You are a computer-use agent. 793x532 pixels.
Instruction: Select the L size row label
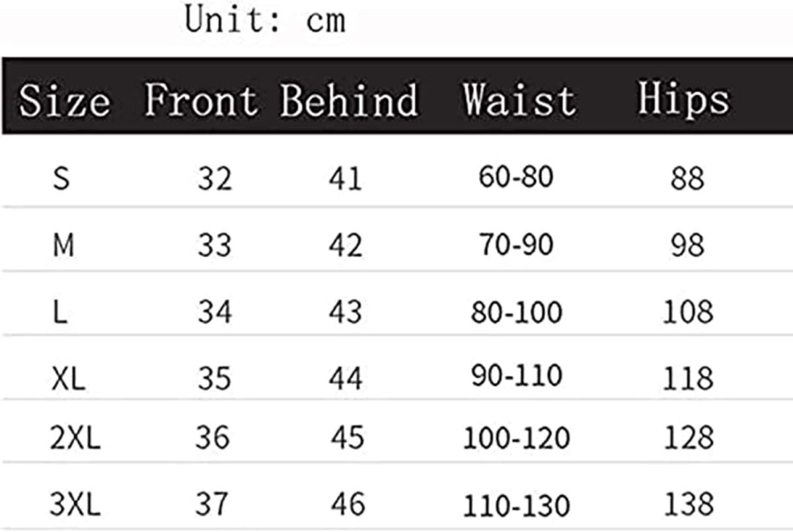(60, 312)
